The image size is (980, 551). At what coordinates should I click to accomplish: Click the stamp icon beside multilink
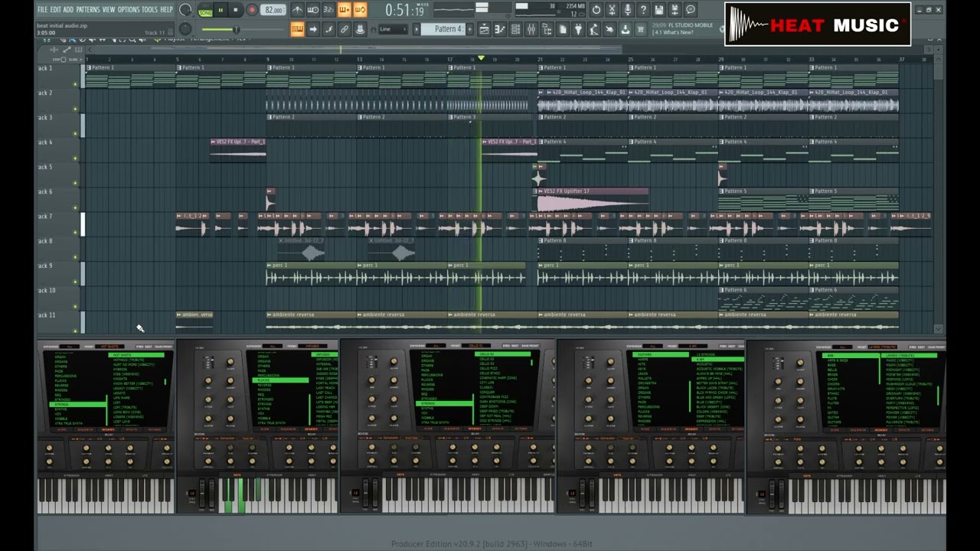coord(360,29)
